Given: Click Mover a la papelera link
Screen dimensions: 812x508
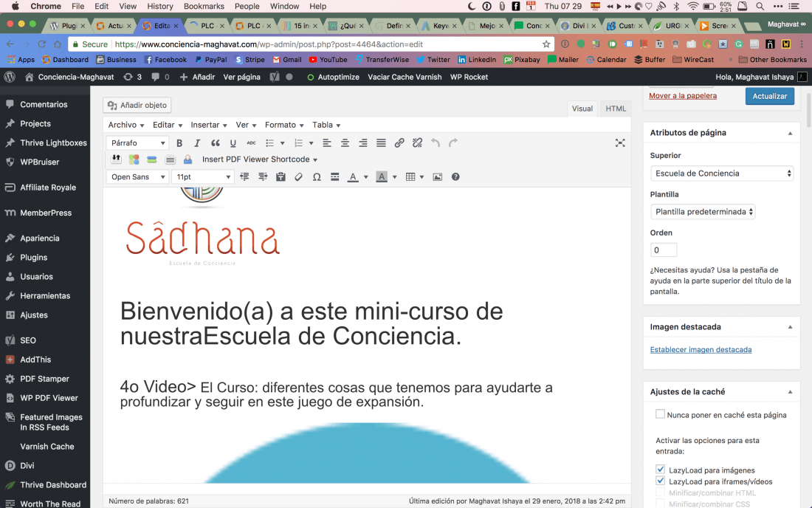Looking at the screenshot, I should pos(683,96).
